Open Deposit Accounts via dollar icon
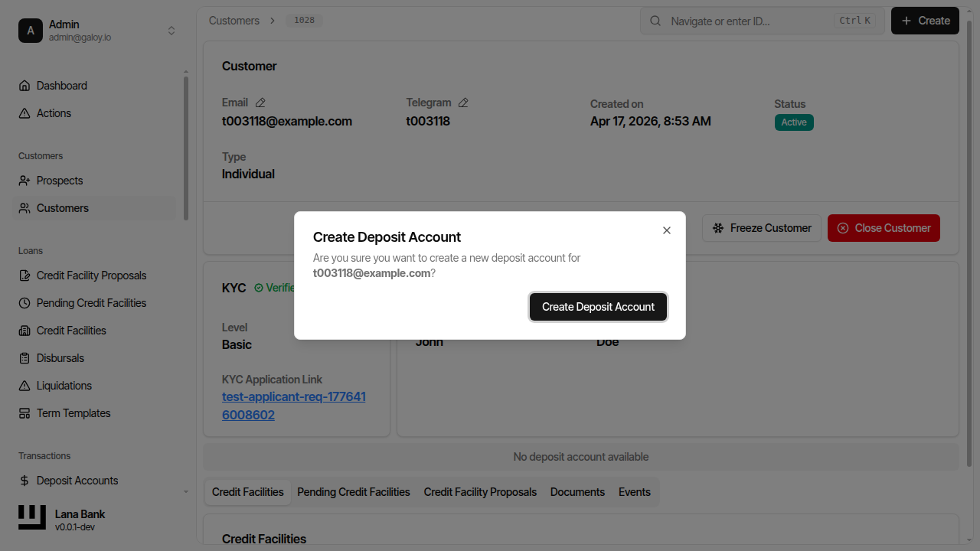The image size is (980, 551). pyautogui.click(x=24, y=480)
